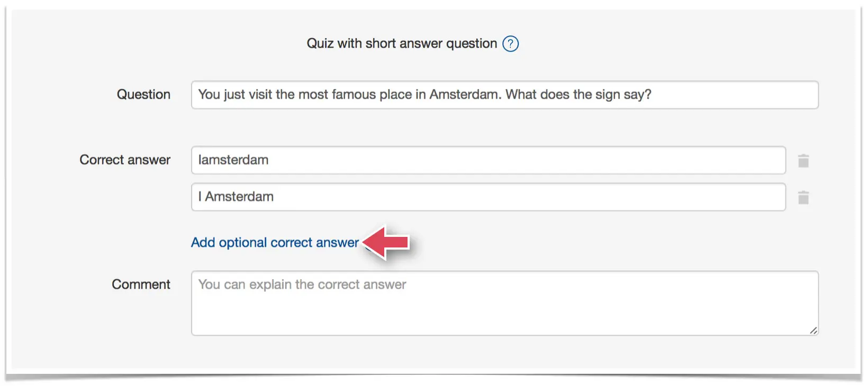Click the Correct answer label
The height and width of the screenshot is (386, 868).
pyautogui.click(x=125, y=160)
